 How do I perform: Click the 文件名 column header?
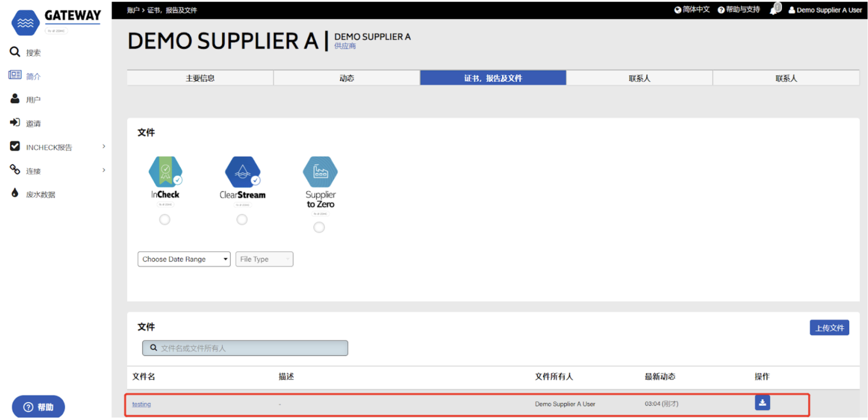pyautogui.click(x=144, y=376)
